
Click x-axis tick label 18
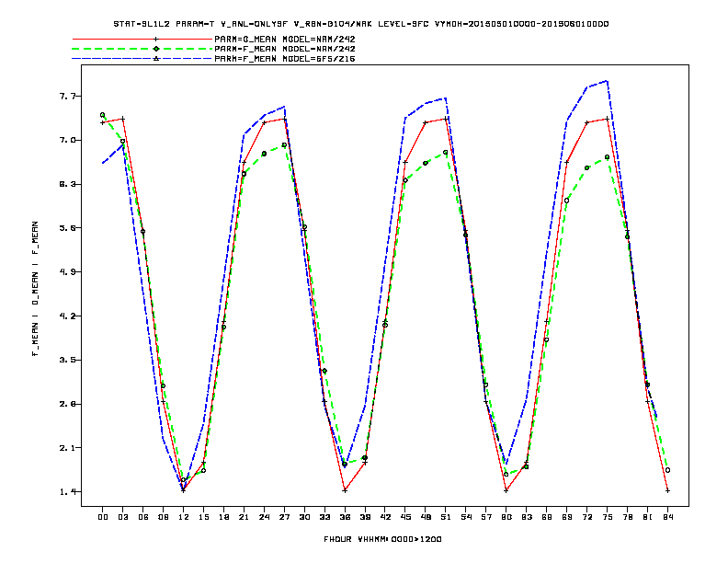[x=223, y=517]
